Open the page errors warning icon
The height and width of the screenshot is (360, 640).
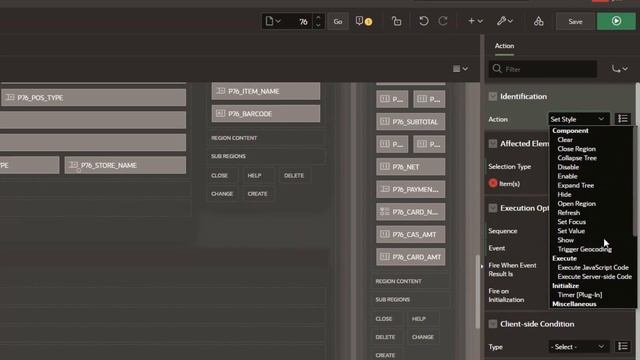(363, 21)
